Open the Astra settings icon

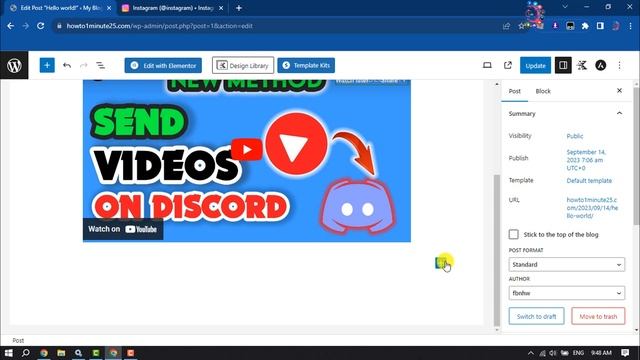[x=601, y=65]
